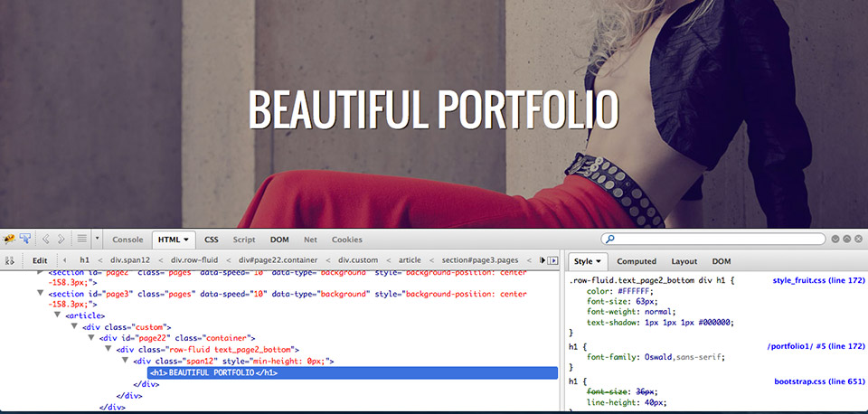Go forward with the right arrow icon
This screenshot has width=868, height=414.
pos(61,240)
